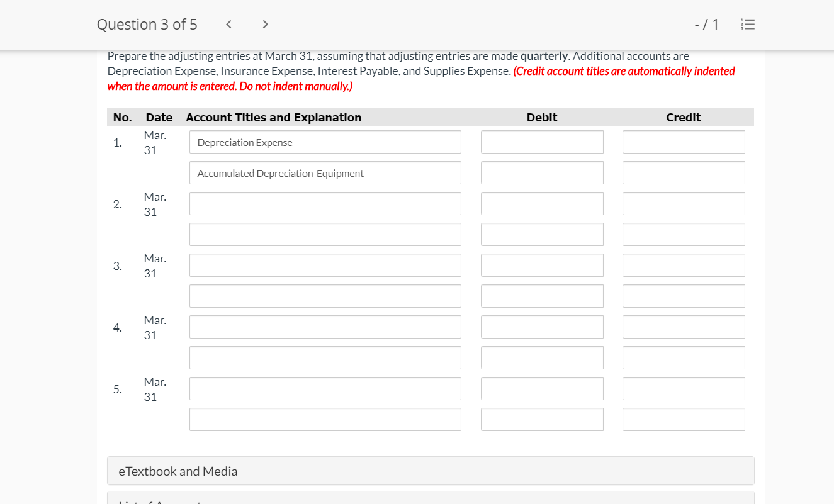Click the 'No.' column header

(x=123, y=117)
